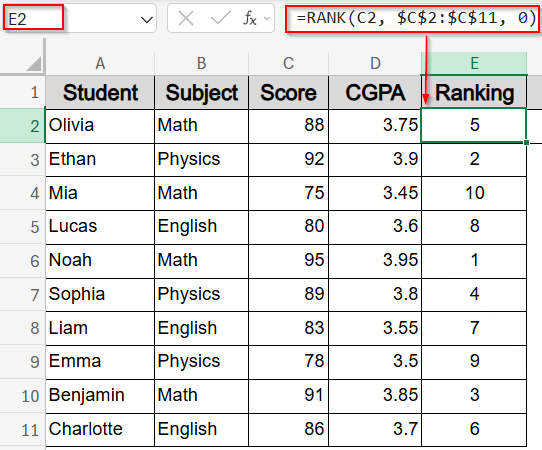The height and width of the screenshot is (450, 542).
Task: Select row 9 header
Action: [22, 362]
